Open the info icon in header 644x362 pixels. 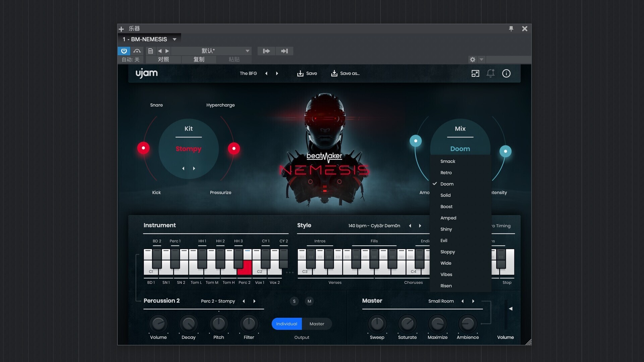coord(506,73)
